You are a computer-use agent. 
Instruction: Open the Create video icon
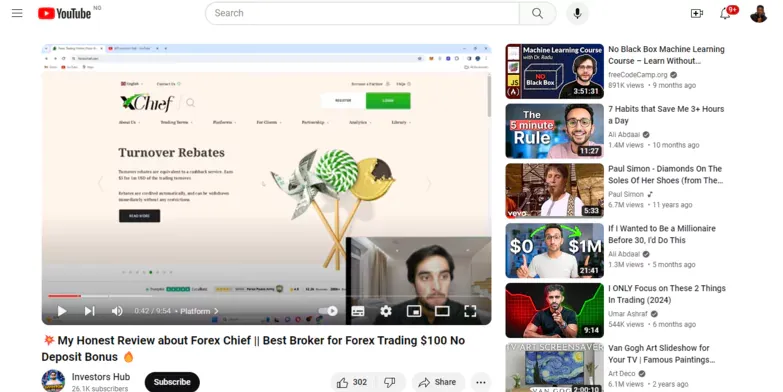point(697,13)
